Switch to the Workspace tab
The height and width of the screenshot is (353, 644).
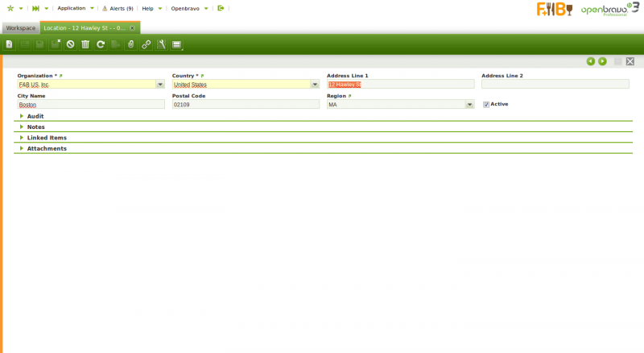coord(20,27)
